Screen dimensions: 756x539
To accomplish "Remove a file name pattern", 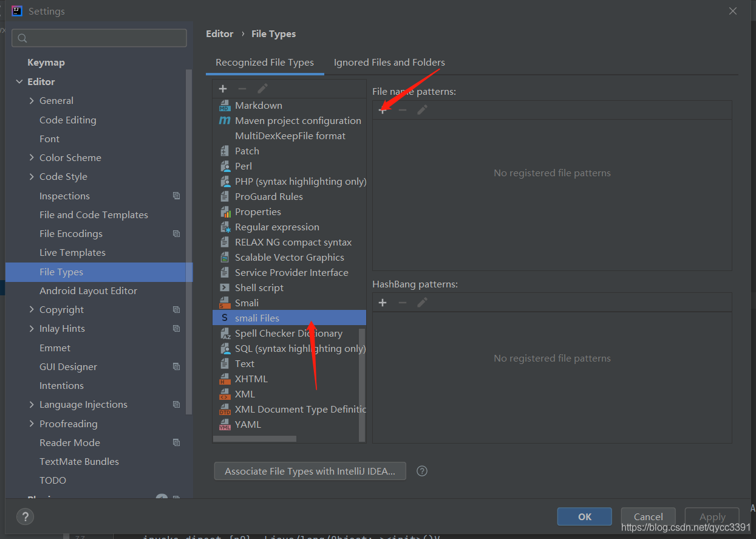I will (402, 110).
